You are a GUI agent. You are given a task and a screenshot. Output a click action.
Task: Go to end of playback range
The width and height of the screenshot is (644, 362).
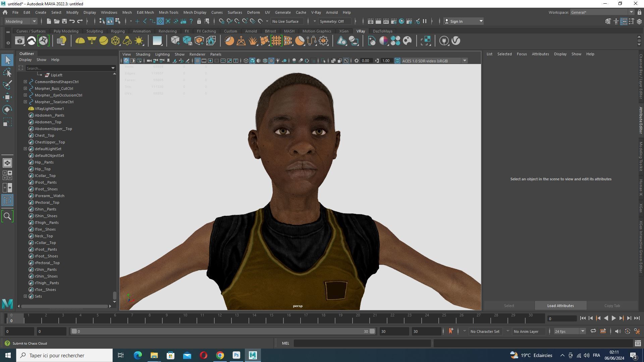point(637,318)
